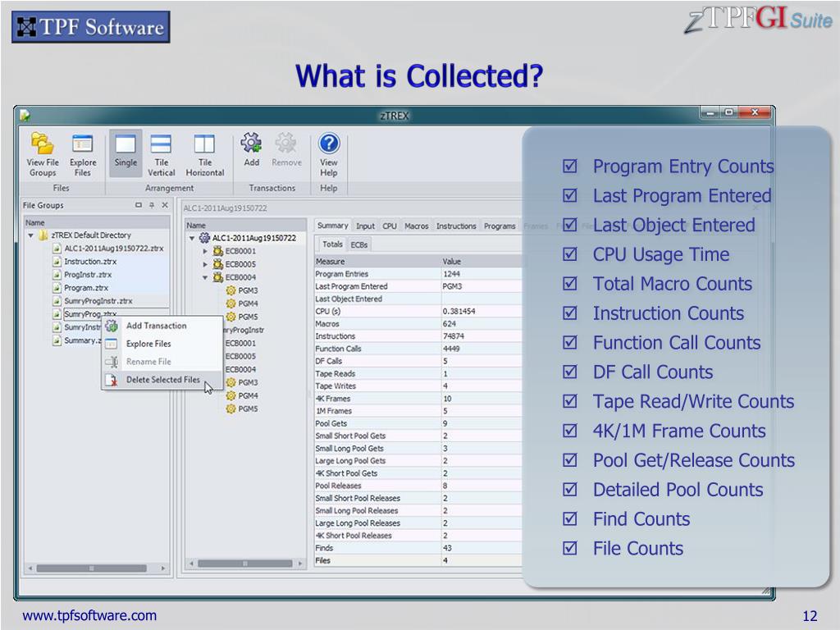Click the zTREX title bar app icon
Screen dimensions: 840x630
[25, 115]
